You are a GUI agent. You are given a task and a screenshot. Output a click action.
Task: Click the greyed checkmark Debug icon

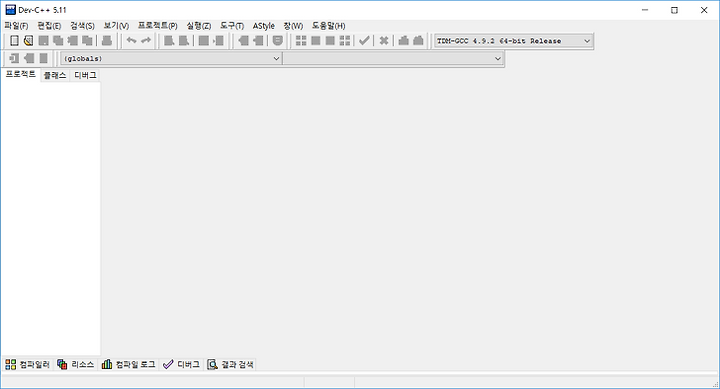click(x=364, y=41)
